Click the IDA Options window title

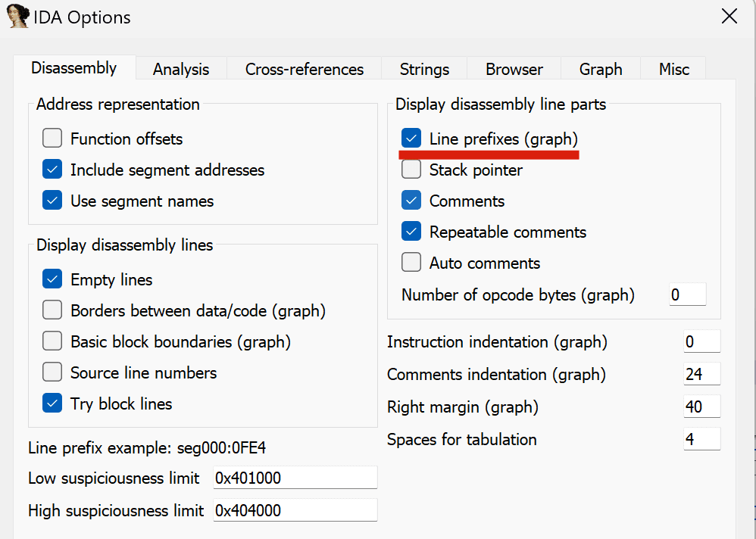coord(82,17)
